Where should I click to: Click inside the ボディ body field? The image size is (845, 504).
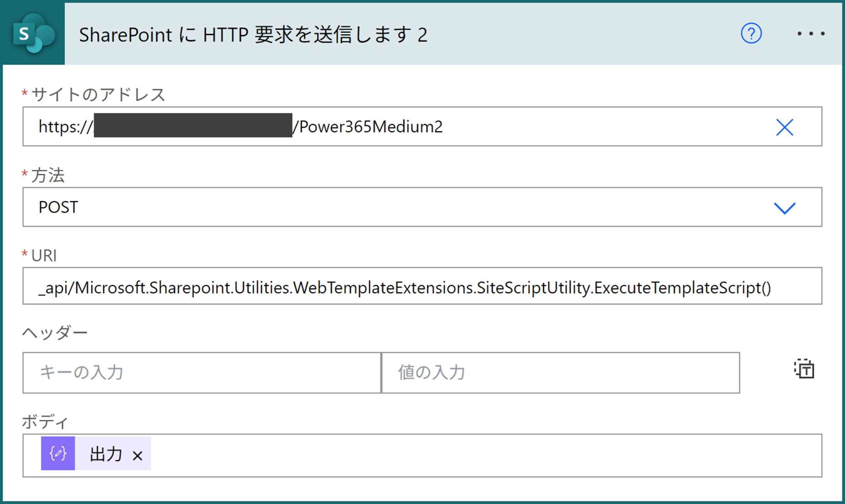[422, 455]
